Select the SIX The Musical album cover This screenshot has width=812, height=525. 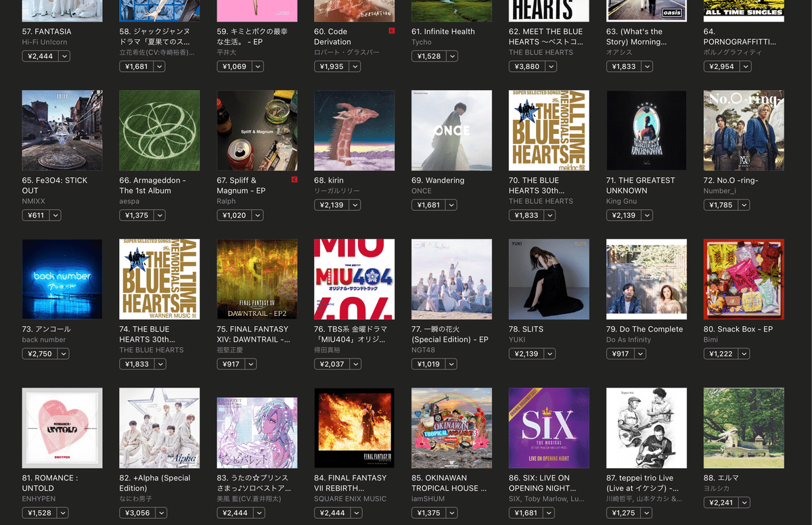click(x=549, y=428)
